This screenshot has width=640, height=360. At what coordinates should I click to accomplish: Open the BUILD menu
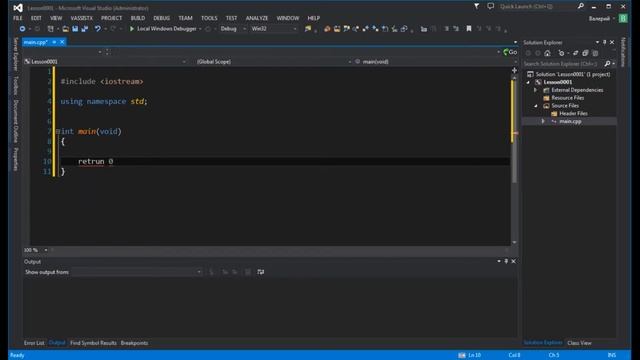(x=138, y=18)
